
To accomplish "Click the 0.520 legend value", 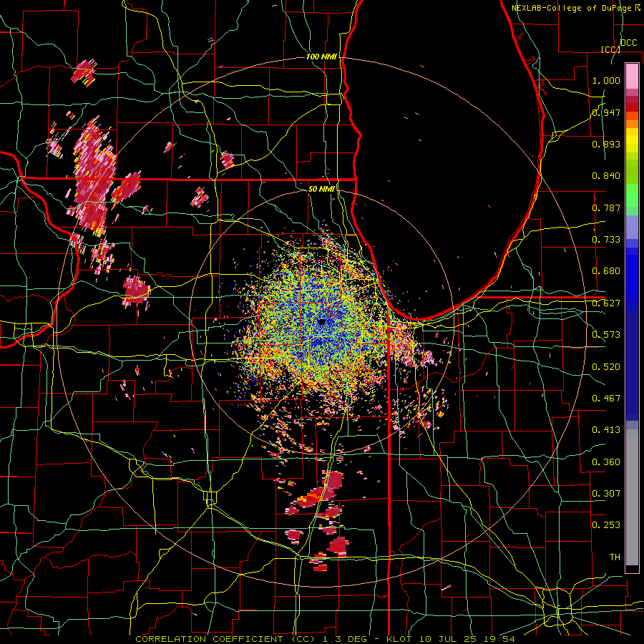I will tap(606, 366).
